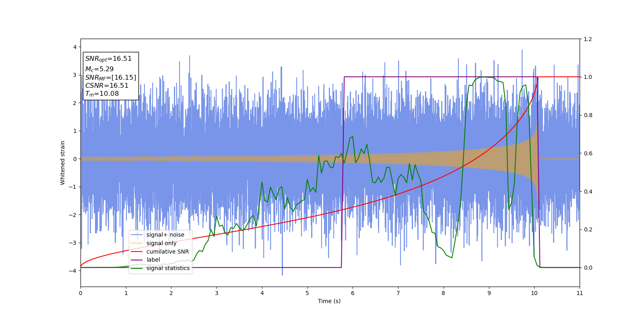Click the left y-axis tick label 4
This screenshot has width=644, height=322.
tap(75, 47)
